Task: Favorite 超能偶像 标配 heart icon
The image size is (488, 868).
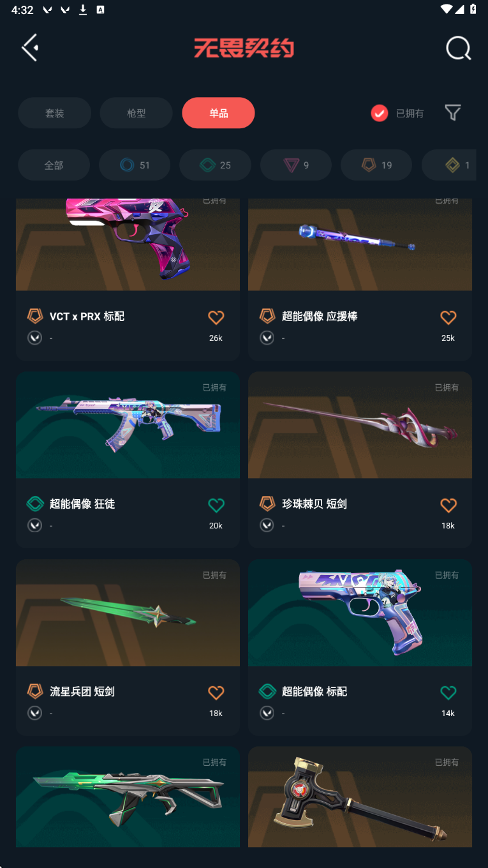Action: pyautogui.click(x=448, y=692)
